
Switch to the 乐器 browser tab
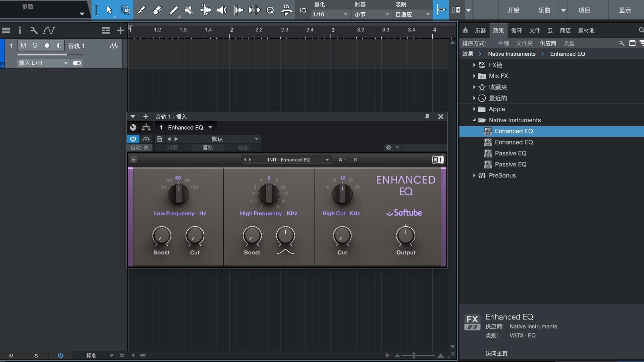pyautogui.click(x=480, y=31)
